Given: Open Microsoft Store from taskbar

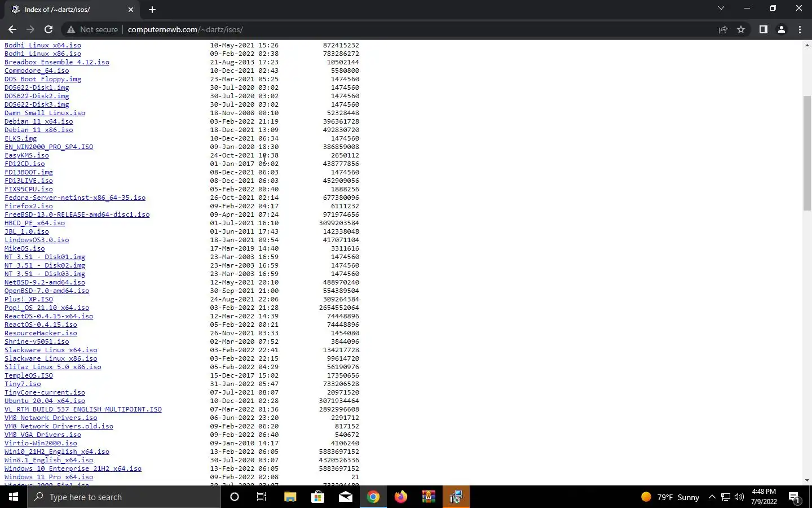Looking at the screenshot, I should (x=317, y=497).
